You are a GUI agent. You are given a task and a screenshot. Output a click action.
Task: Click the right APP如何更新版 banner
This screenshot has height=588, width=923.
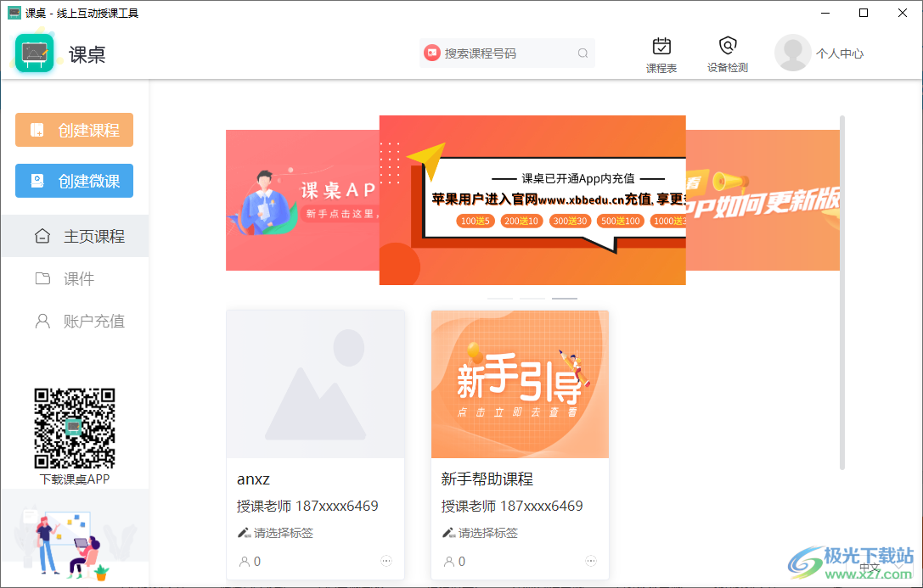tap(763, 200)
